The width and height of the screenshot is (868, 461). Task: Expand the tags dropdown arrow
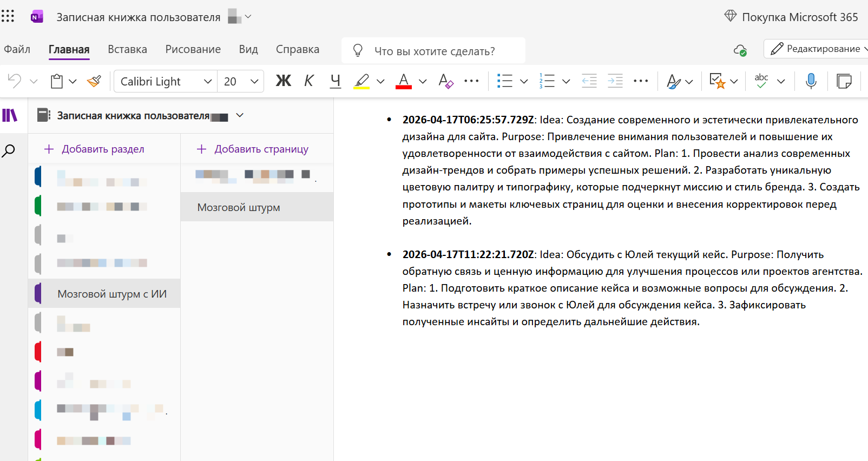point(734,81)
